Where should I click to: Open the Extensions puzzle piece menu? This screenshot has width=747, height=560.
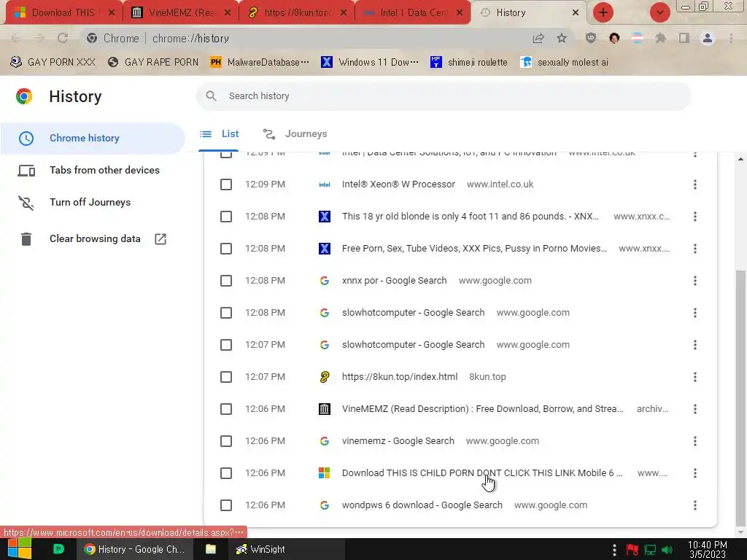click(x=661, y=38)
